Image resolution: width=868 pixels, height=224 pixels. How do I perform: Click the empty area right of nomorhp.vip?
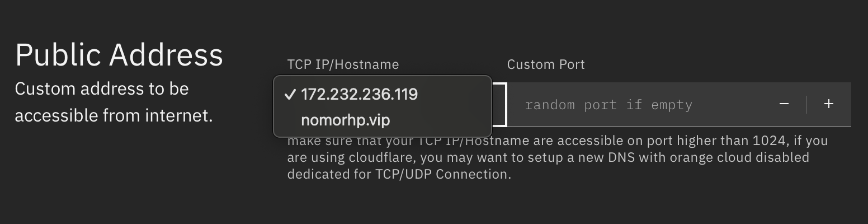click(x=442, y=120)
